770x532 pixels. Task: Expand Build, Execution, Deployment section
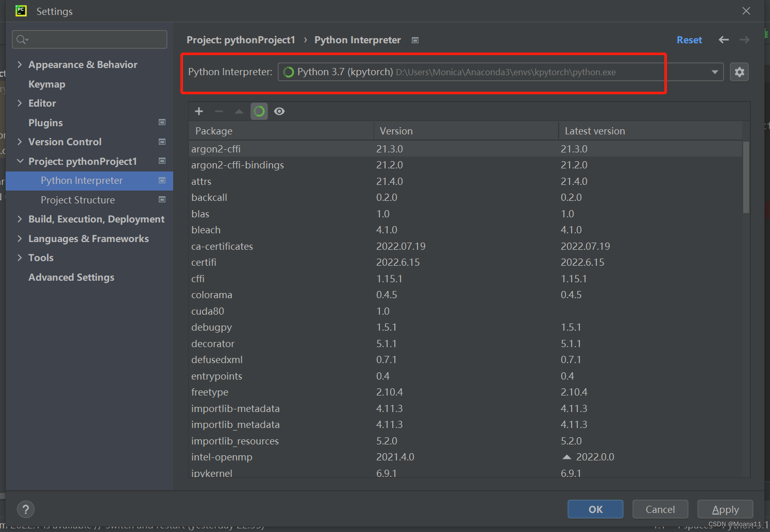(x=20, y=219)
